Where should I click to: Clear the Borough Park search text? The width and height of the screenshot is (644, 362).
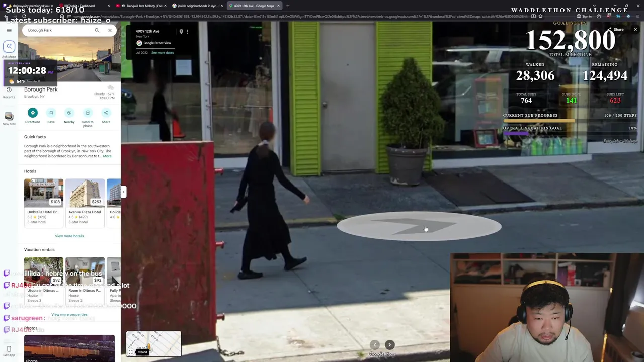tap(110, 30)
